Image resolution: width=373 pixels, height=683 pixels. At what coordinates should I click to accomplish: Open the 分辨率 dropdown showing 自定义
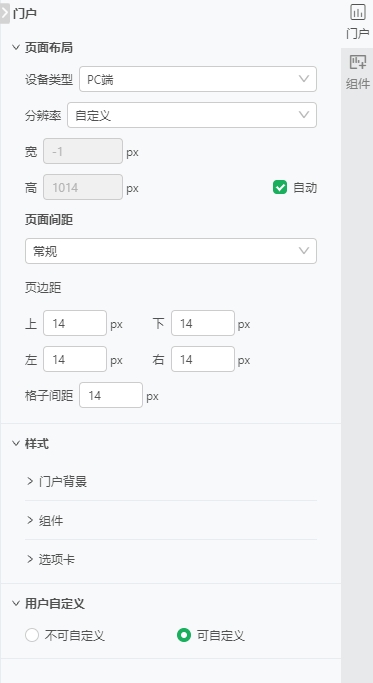click(x=192, y=115)
